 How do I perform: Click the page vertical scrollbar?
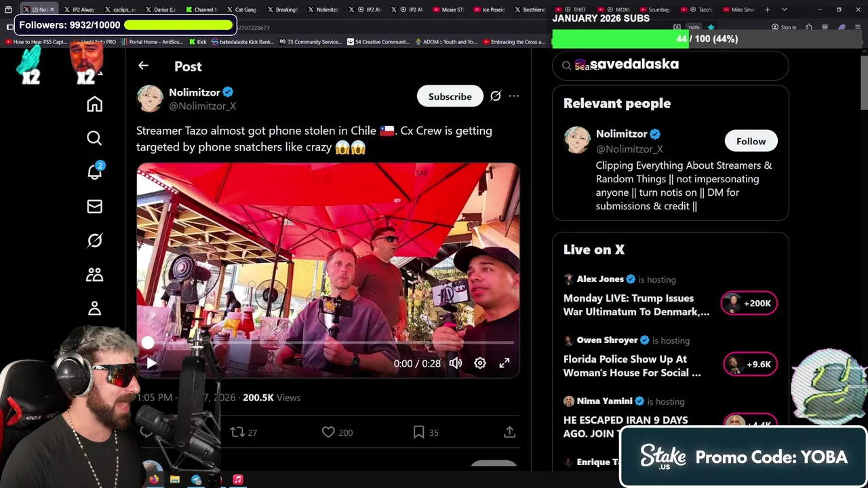pyautogui.click(x=864, y=81)
